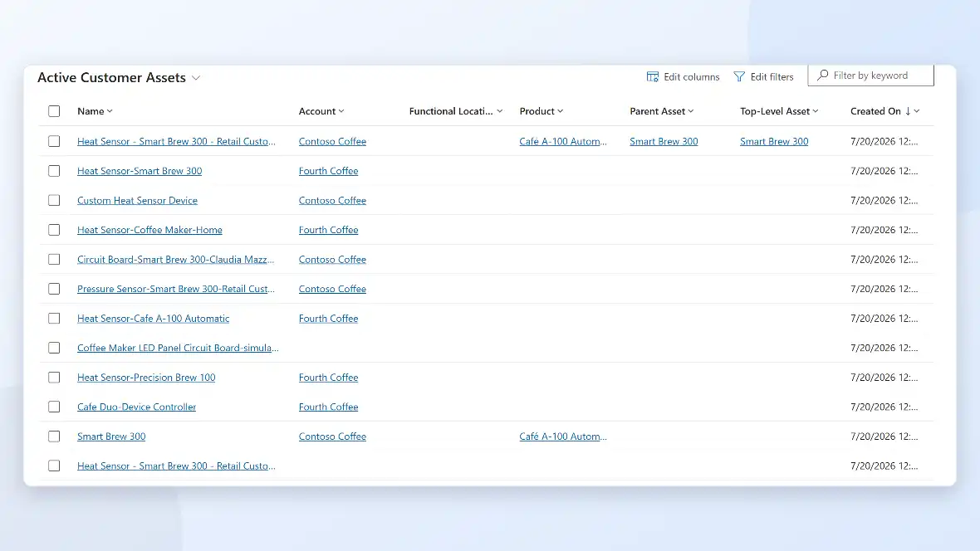The image size is (980, 551).
Task: Open the Cafe Duo-Device Controller link
Action: (x=137, y=407)
